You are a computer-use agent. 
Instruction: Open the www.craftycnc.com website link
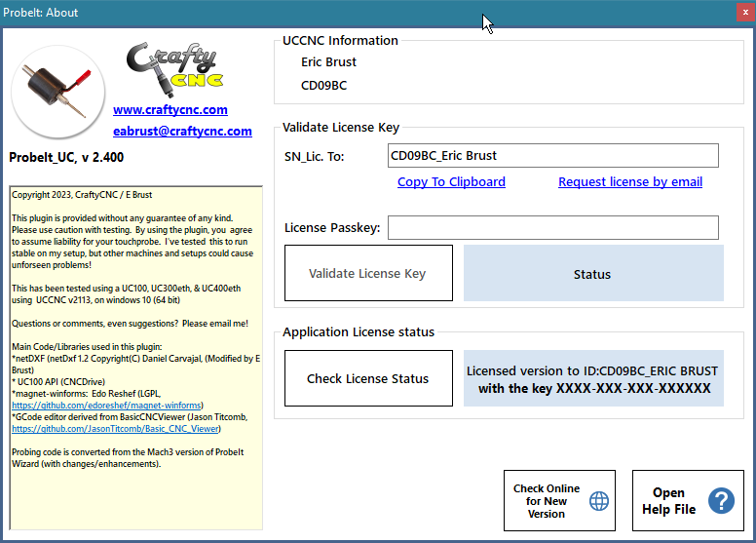[x=170, y=109]
